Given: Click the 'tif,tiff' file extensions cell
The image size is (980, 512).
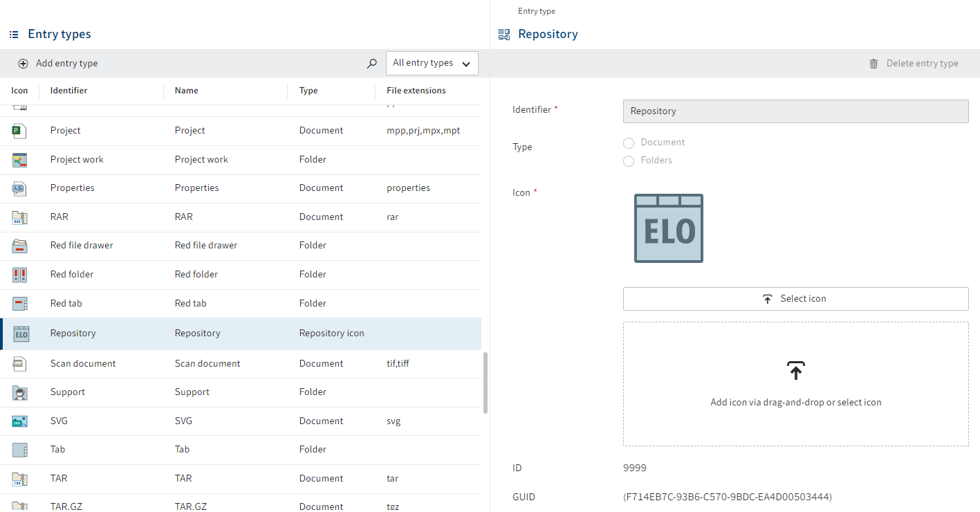Looking at the screenshot, I should [398, 364].
